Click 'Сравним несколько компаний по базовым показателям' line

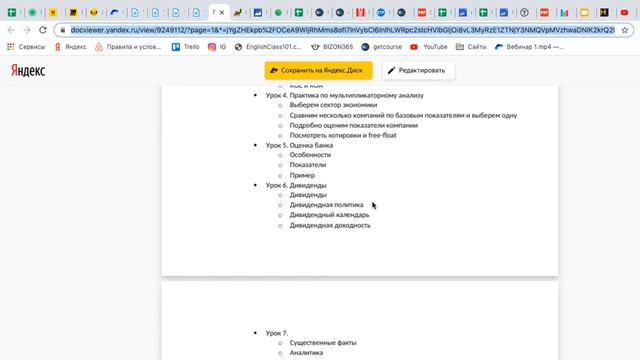click(x=403, y=115)
